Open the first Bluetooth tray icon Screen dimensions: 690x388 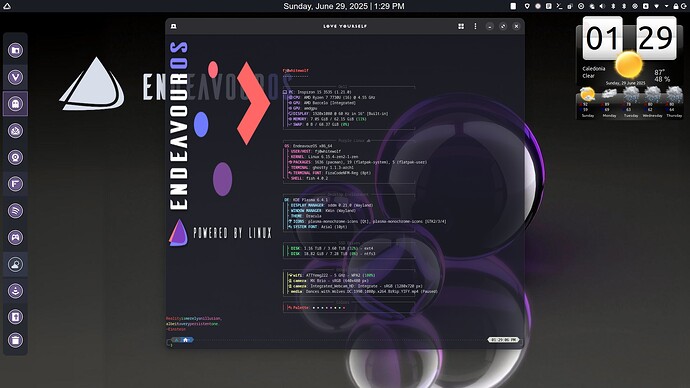613,6
